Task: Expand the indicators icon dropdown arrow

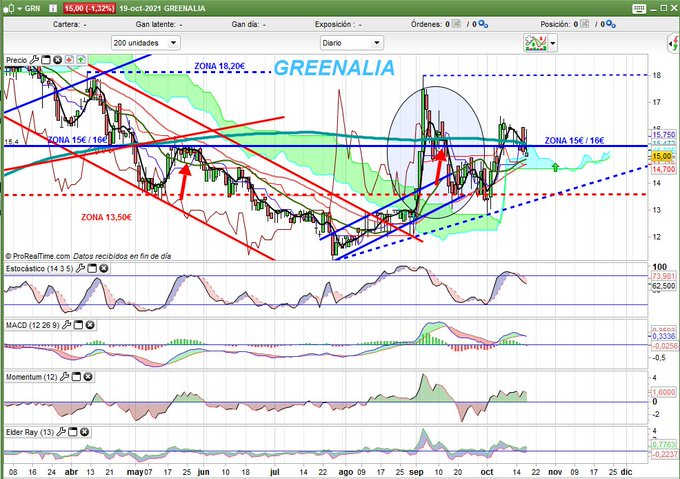Action: [553, 43]
